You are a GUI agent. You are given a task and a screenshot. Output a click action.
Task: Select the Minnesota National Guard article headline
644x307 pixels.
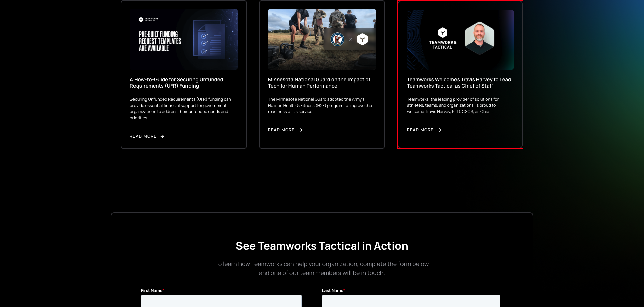319,83
